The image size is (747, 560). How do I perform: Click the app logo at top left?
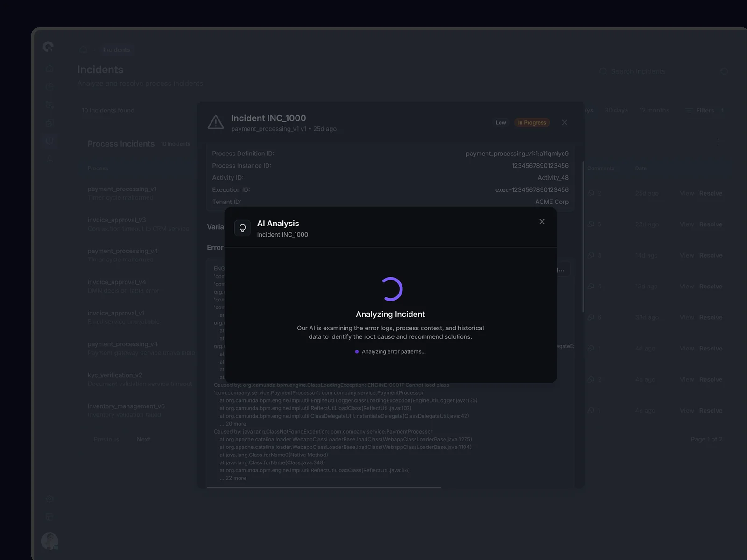[x=48, y=47]
